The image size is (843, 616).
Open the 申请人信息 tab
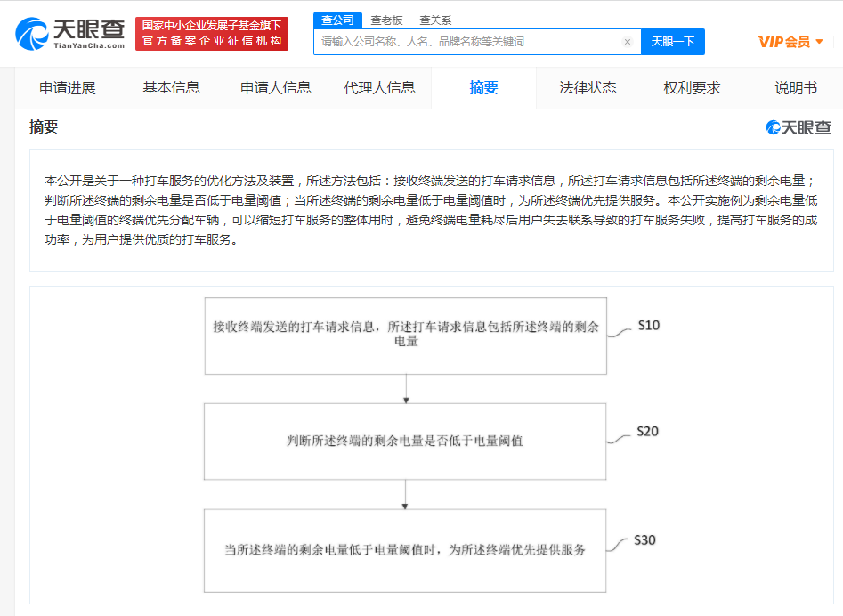pyautogui.click(x=275, y=88)
